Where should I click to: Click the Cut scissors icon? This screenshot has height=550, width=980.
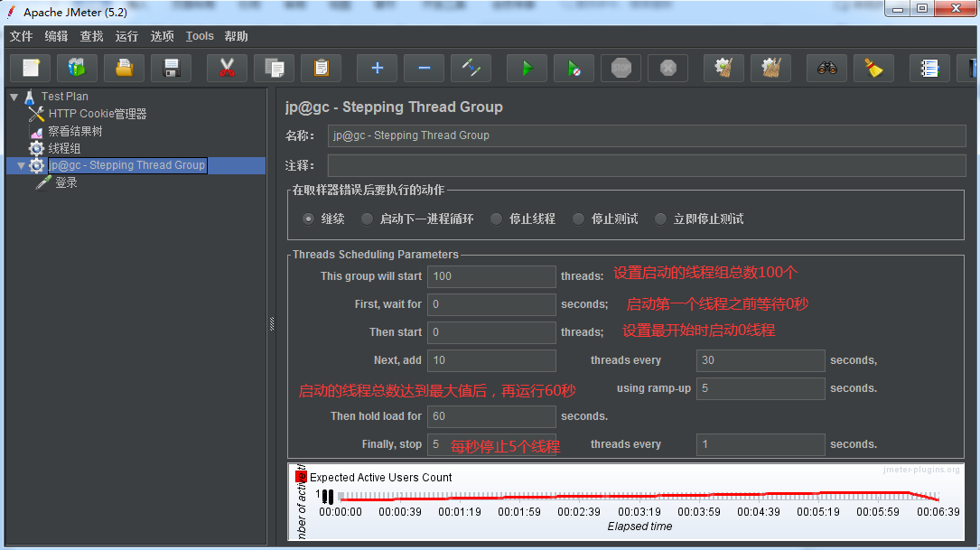pyautogui.click(x=227, y=68)
